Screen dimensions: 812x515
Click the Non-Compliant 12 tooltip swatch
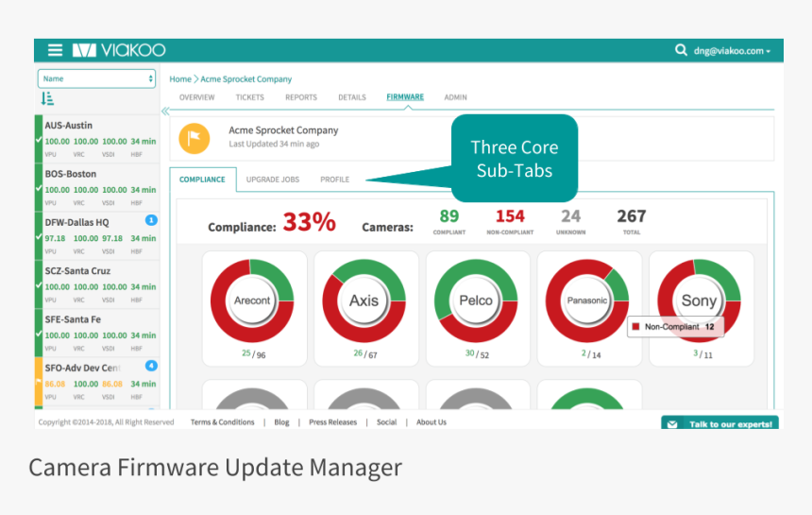coord(636,327)
